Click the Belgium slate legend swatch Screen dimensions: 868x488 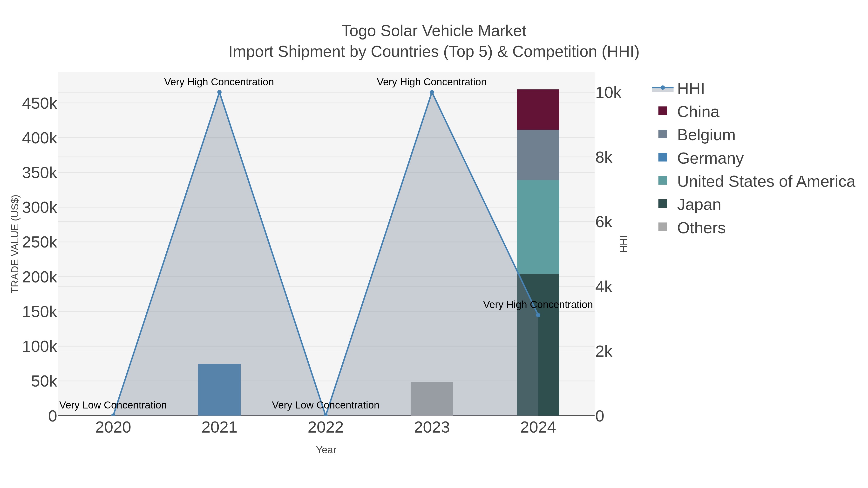pyautogui.click(x=663, y=134)
